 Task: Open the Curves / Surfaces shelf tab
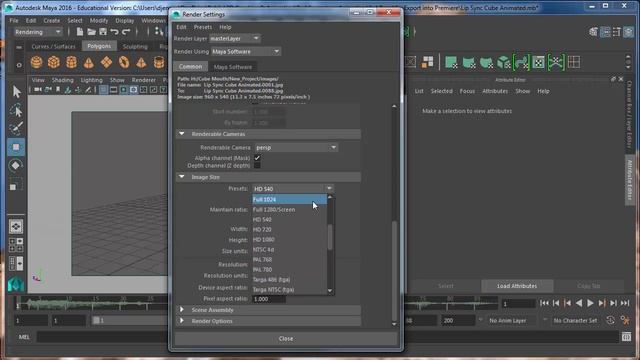53,47
